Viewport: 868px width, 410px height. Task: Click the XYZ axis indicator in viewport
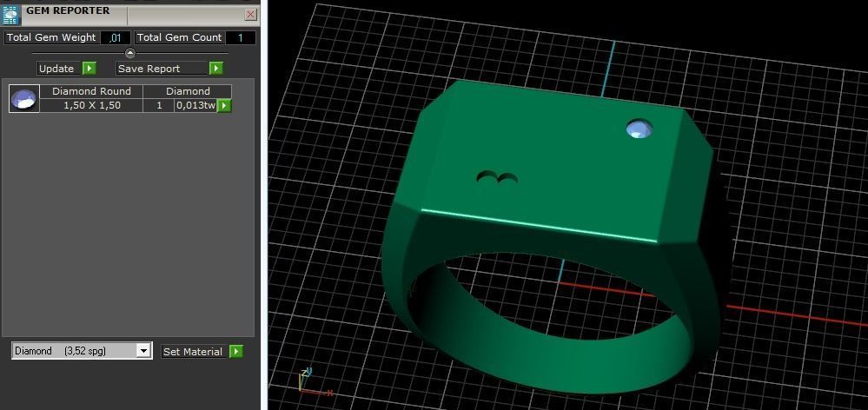tap(315, 383)
